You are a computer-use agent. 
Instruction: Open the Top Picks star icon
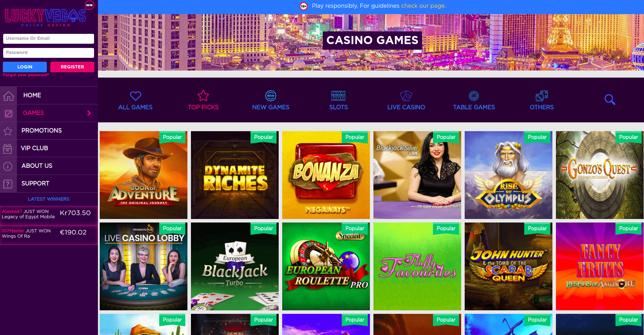(203, 96)
